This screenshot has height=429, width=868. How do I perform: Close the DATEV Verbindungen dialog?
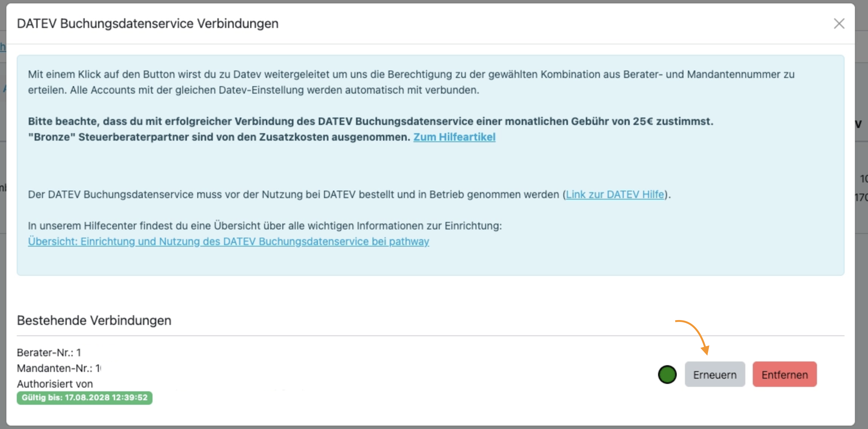click(839, 24)
